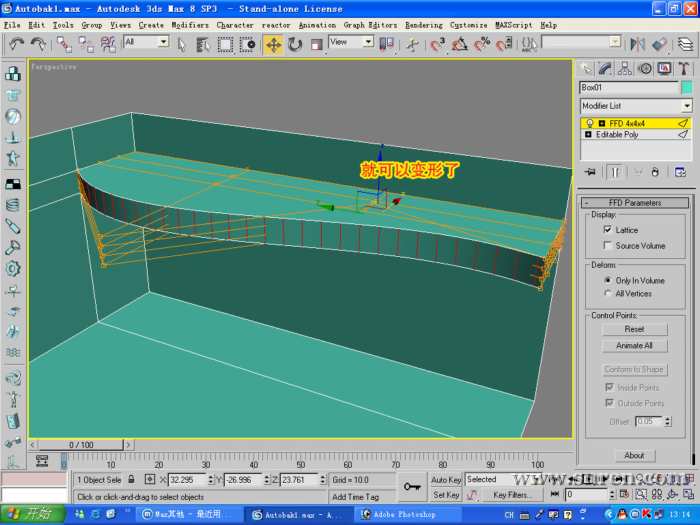Open the Motion panel tab

point(644,69)
